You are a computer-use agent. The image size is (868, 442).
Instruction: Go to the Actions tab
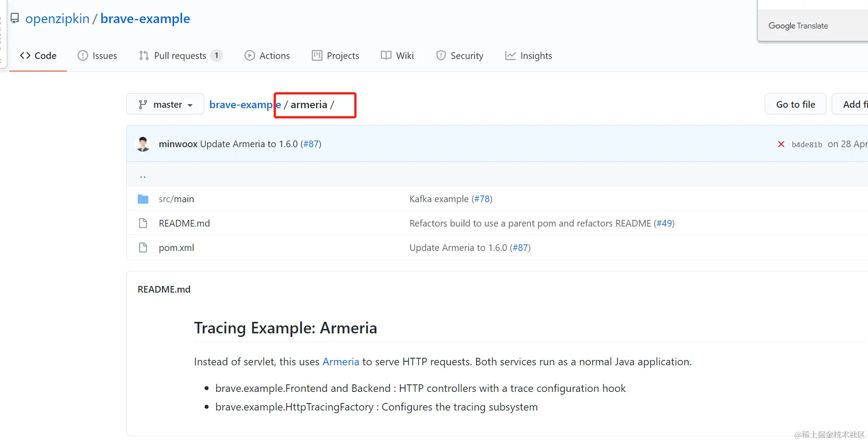point(267,56)
